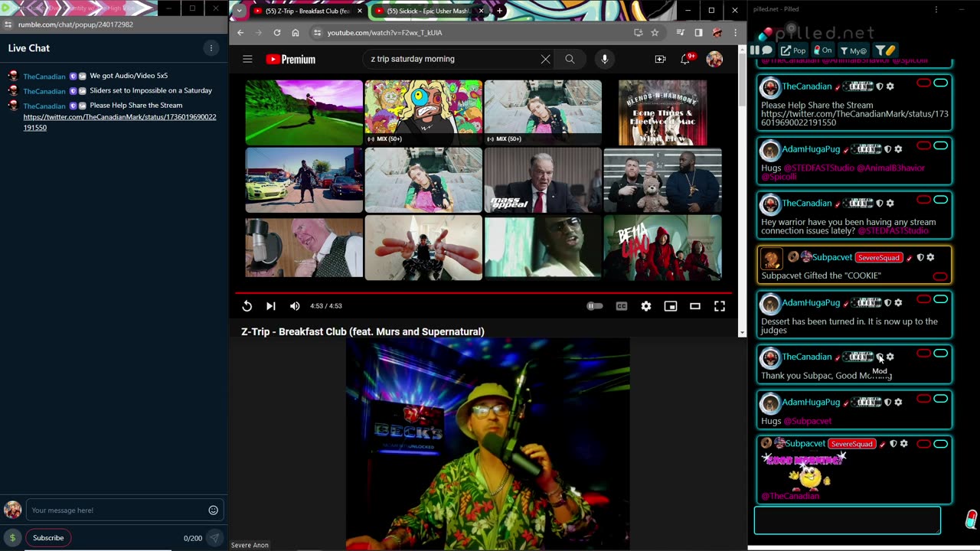Play the mass appeal suggested video
The height and width of the screenshot is (551, 980).
click(543, 180)
